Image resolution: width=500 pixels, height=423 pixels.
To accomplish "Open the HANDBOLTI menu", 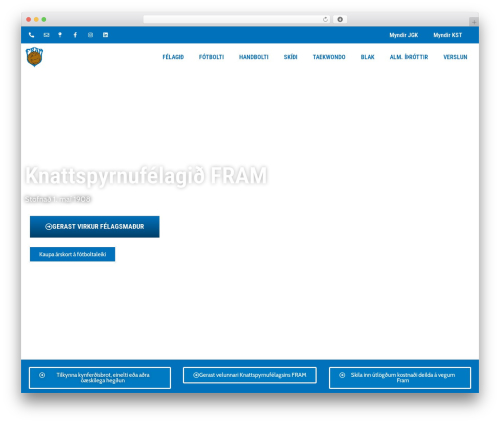I will tap(254, 57).
